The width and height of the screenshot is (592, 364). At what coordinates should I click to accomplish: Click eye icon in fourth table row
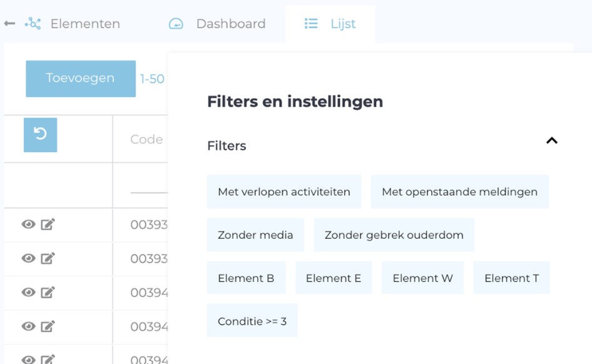tap(28, 326)
